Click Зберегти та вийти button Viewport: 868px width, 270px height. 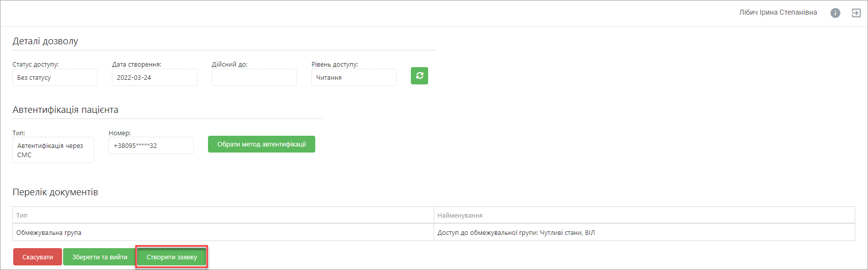pyautogui.click(x=100, y=257)
